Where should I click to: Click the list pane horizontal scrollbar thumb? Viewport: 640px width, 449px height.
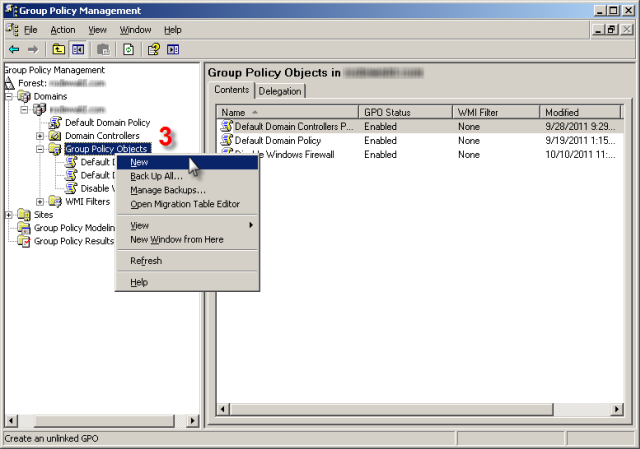[x=391, y=409]
